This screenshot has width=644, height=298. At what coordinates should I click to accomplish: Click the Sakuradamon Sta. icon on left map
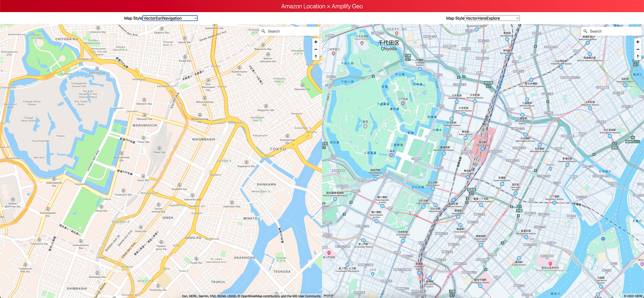[54, 179]
